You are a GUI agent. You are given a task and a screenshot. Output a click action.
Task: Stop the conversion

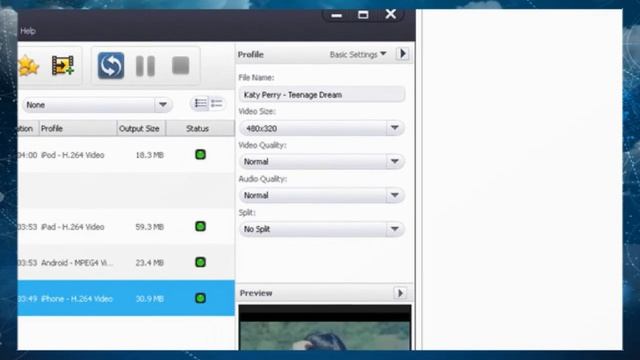coord(180,65)
